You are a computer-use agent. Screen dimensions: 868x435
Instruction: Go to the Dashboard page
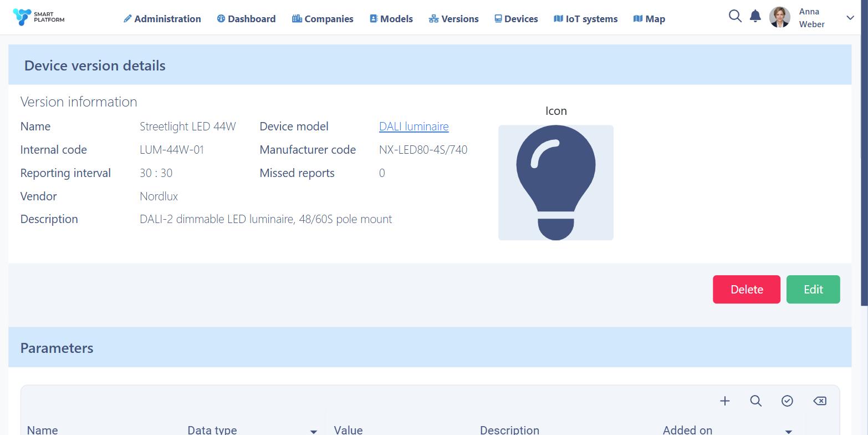(x=246, y=19)
